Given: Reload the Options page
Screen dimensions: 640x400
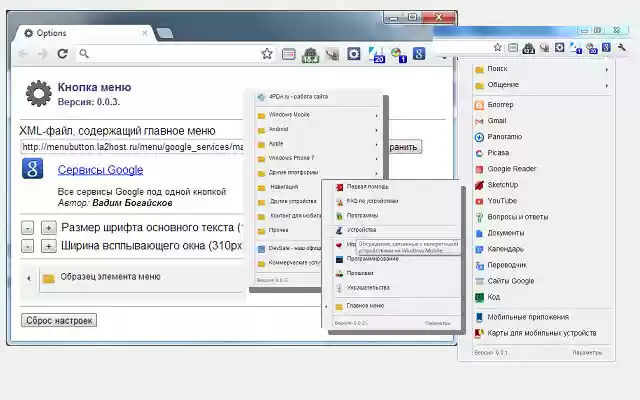Looking at the screenshot, I should [x=62, y=53].
